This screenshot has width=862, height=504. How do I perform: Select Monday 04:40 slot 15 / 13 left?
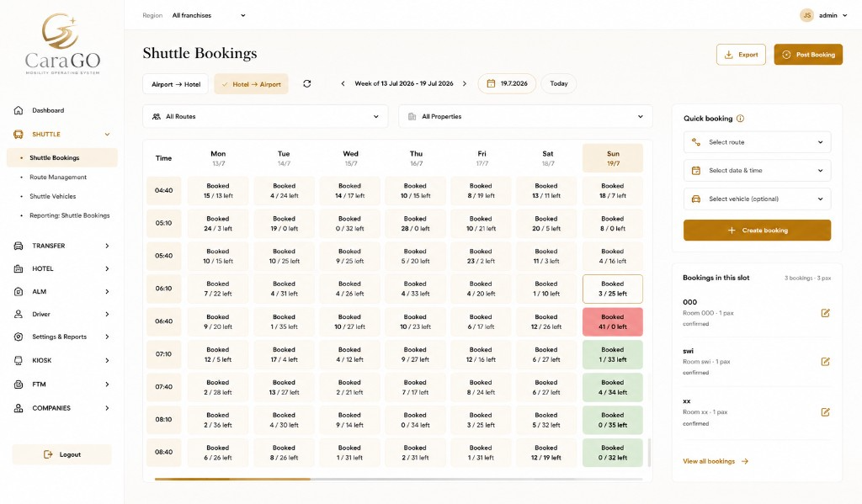[x=218, y=191]
